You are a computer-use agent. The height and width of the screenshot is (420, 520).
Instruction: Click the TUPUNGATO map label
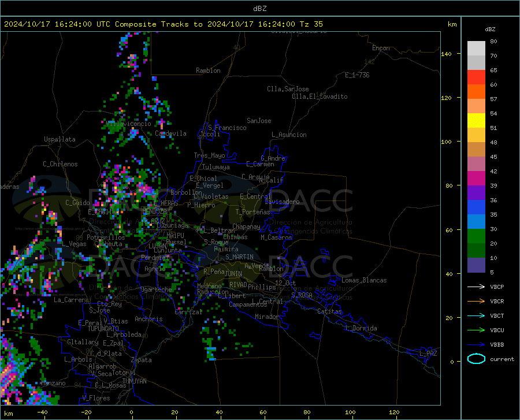pyautogui.click(x=103, y=329)
